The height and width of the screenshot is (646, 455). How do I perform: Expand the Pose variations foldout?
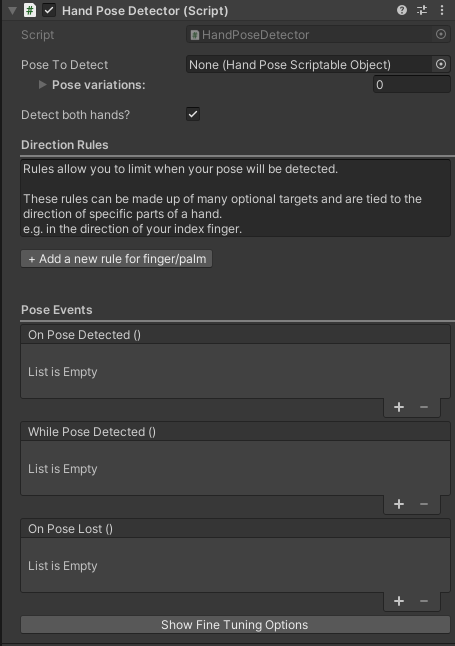pos(42,84)
